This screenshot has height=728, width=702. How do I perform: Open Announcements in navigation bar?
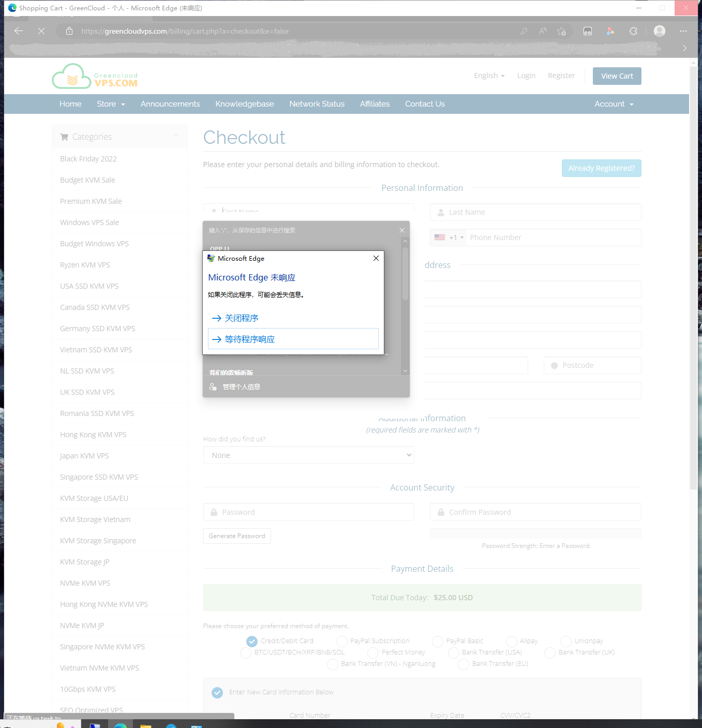click(x=170, y=104)
